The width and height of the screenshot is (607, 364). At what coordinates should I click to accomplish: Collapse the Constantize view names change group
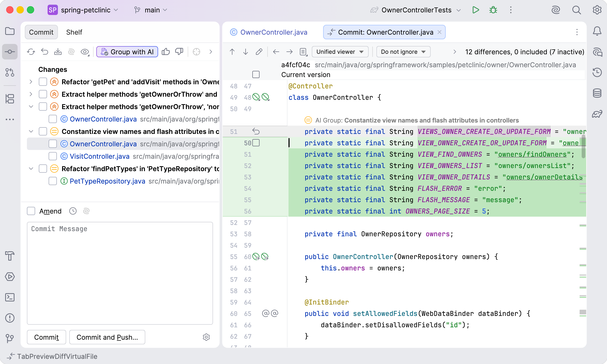(x=31, y=131)
